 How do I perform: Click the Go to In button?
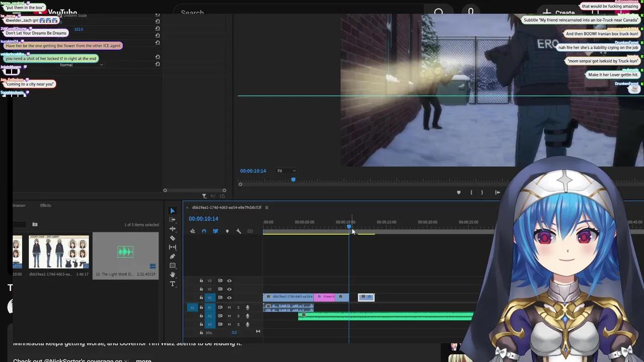498,192
